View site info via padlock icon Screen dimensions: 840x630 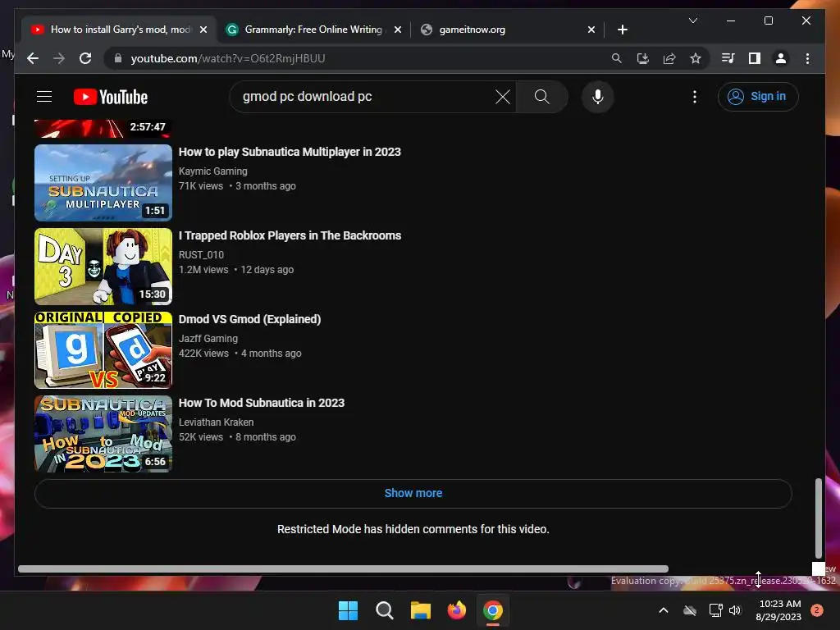[x=118, y=58]
